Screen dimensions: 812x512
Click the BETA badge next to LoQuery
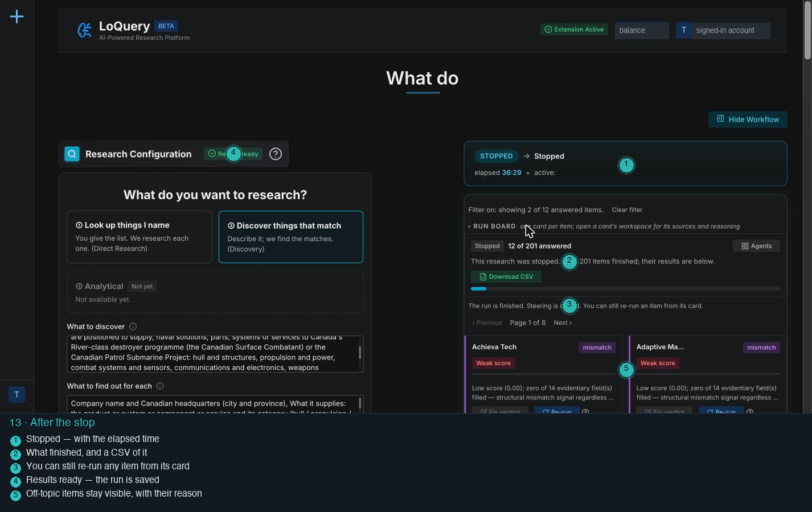click(x=166, y=26)
